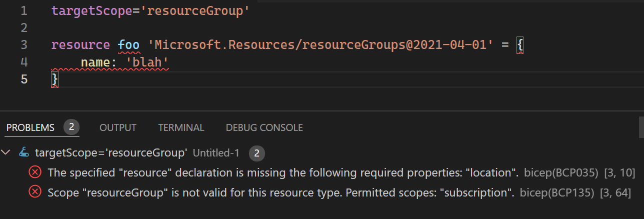Click the Bicep file icon beside targetScope
Viewport: 644px width, 219px height.
click(x=23, y=153)
